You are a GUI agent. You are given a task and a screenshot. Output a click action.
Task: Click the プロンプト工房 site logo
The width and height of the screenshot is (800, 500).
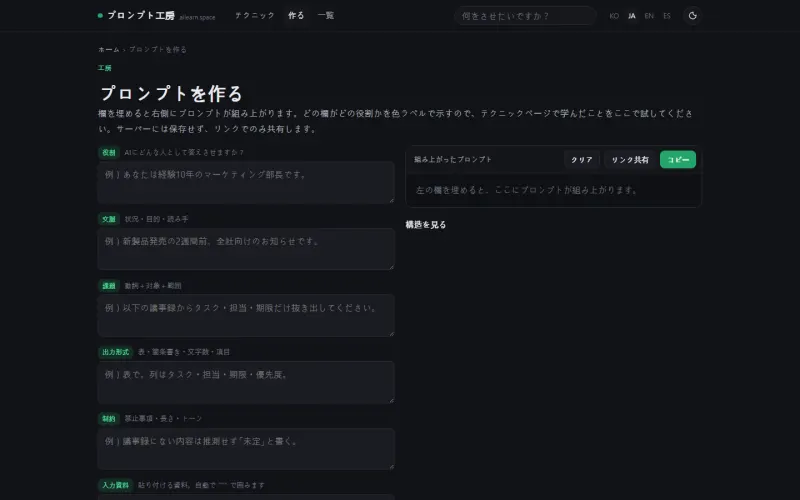[x=156, y=16]
